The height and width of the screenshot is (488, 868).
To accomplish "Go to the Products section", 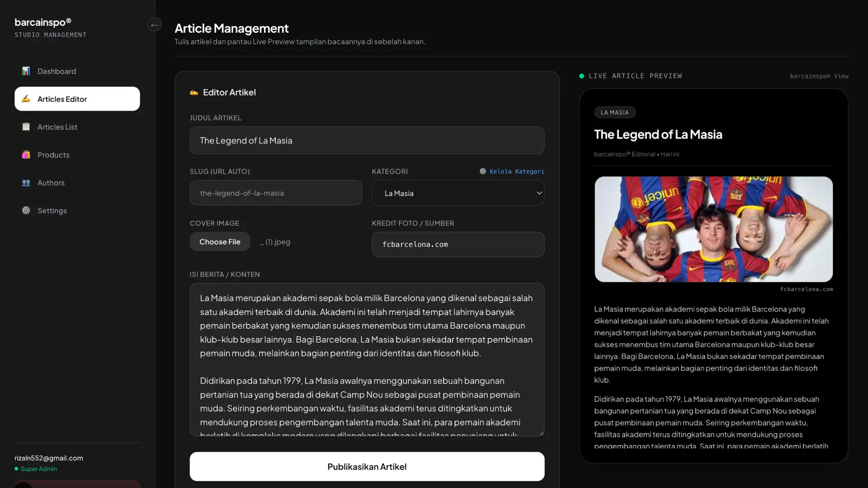I will [x=77, y=155].
